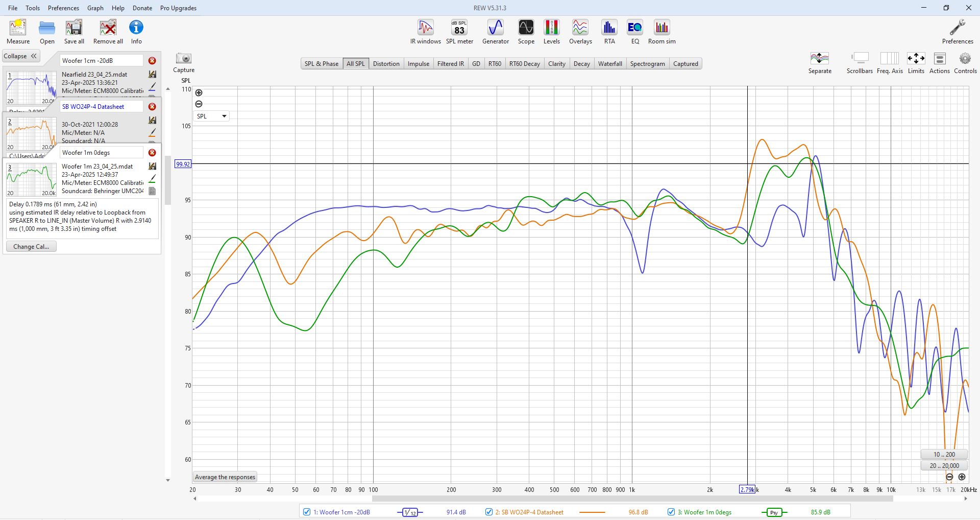Remove the Woofer 1cm -20dB measurement

click(x=152, y=61)
